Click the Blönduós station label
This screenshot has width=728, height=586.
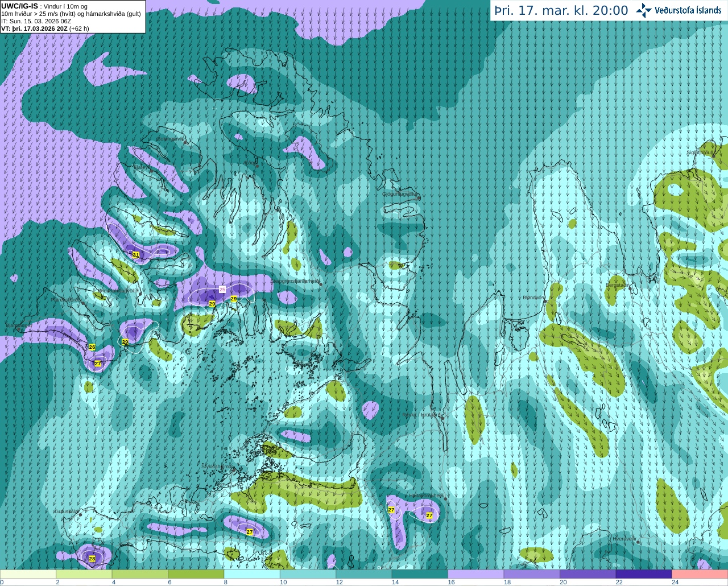coord(533,297)
